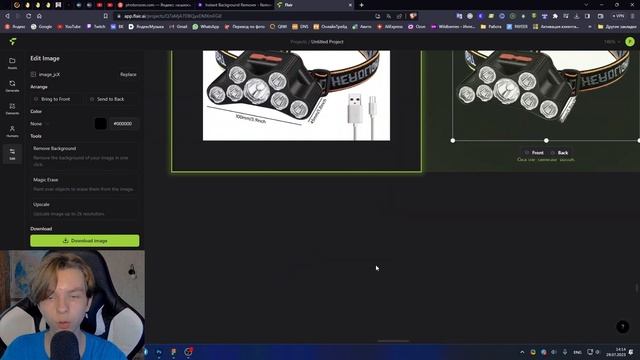This screenshot has height=360, width=640.
Task: Select the Magic Erase tool
Action: click(84, 184)
